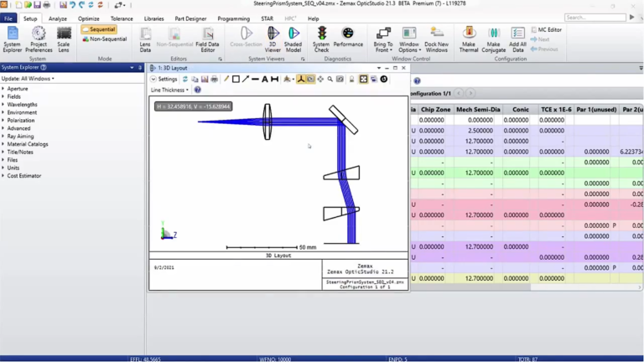Switch to the Part Designer tab
Image resolution: width=644 pixels, height=362 pixels.
tap(190, 18)
